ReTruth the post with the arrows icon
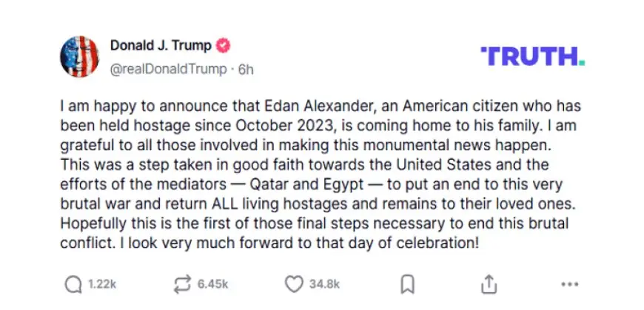 [182, 284]
